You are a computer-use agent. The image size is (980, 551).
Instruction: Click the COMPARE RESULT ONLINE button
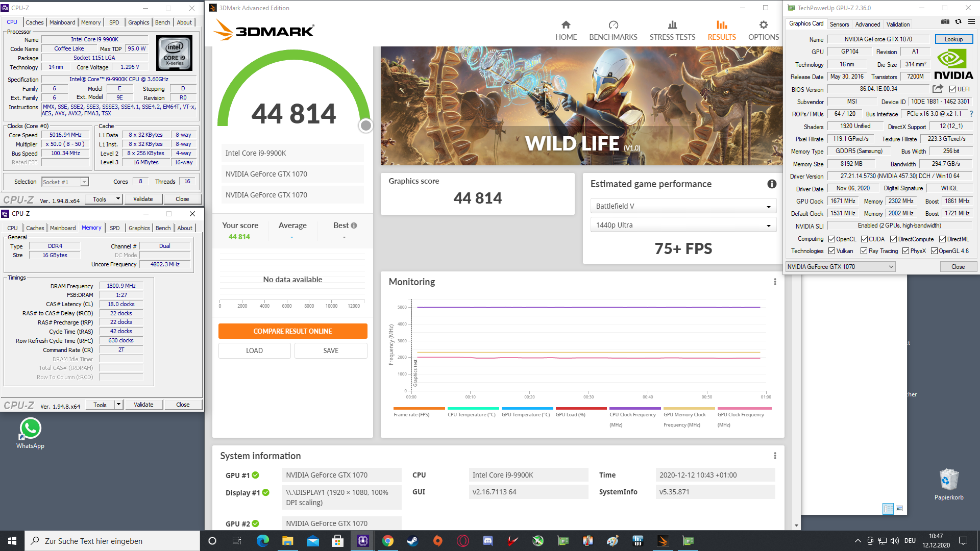click(x=292, y=331)
